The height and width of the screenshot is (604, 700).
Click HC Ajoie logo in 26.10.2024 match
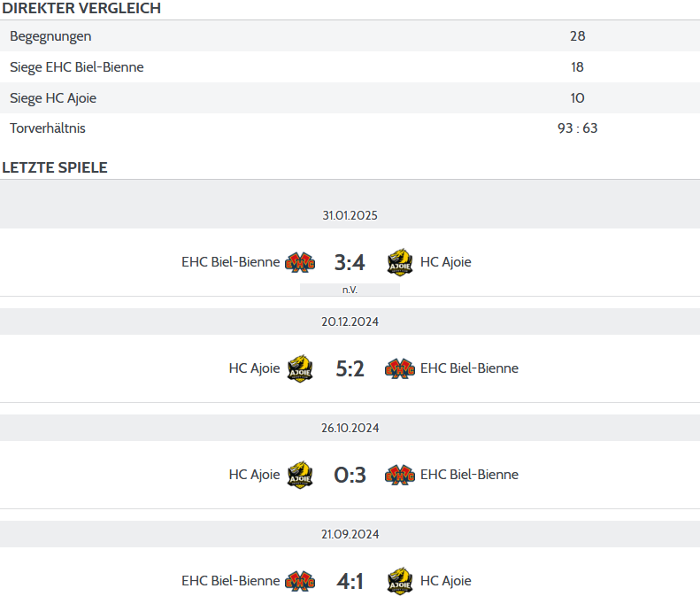tap(300, 475)
